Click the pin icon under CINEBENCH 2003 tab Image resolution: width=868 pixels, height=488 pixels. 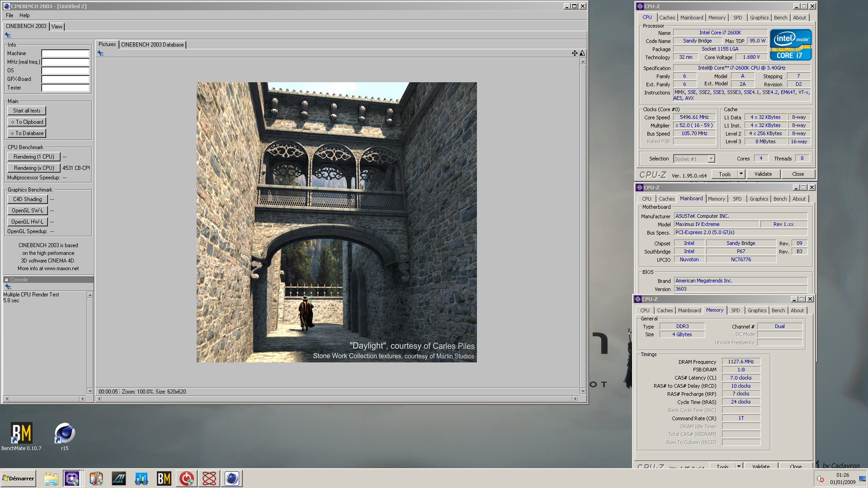pos(8,35)
